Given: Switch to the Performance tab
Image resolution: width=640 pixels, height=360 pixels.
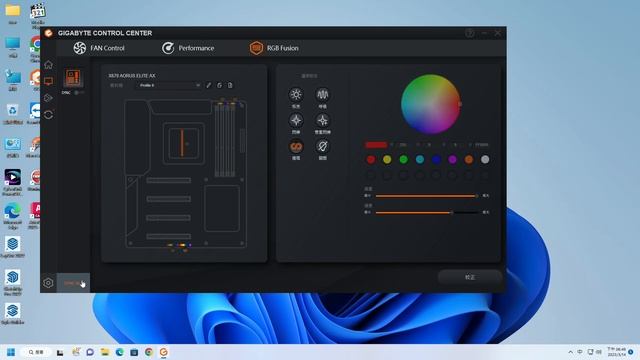Looking at the screenshot, I should tap(188, 48).
